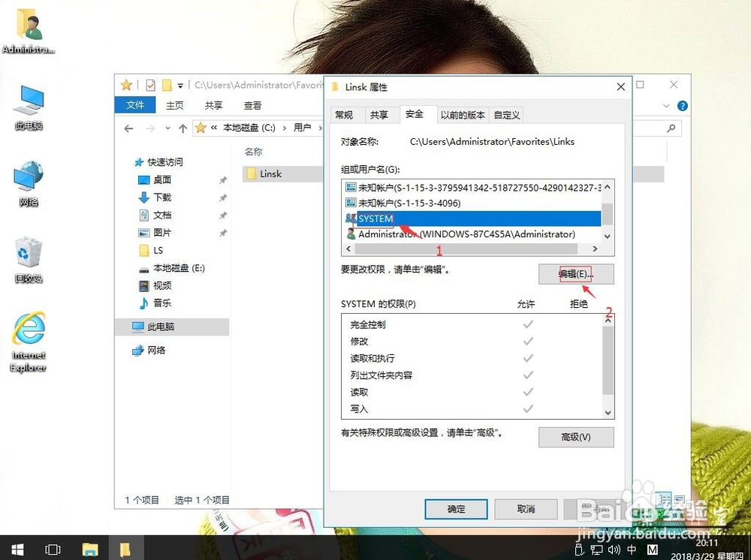
Task: Click the network icon in system tray
Action: tap(596, 549)
